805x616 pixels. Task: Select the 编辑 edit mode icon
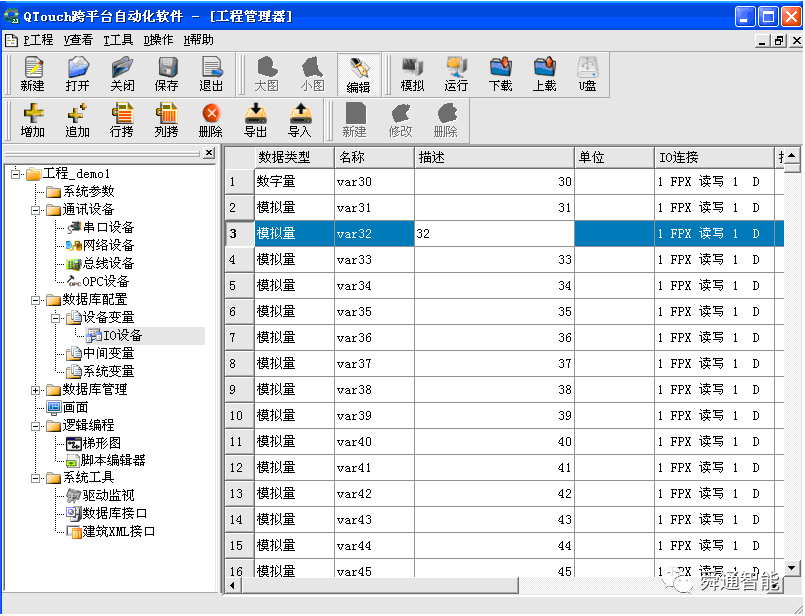(358, 75)
